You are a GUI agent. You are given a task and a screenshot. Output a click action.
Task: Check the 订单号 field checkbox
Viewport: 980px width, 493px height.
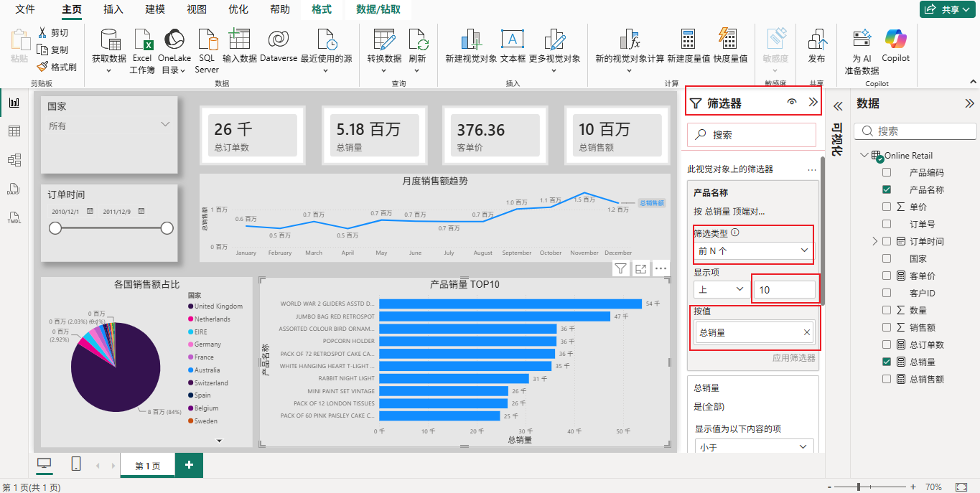[887, 224]
